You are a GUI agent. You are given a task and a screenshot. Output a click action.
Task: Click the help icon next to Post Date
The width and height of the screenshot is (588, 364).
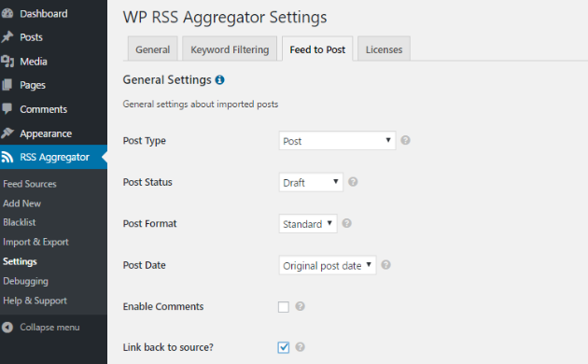click(385, 265)
